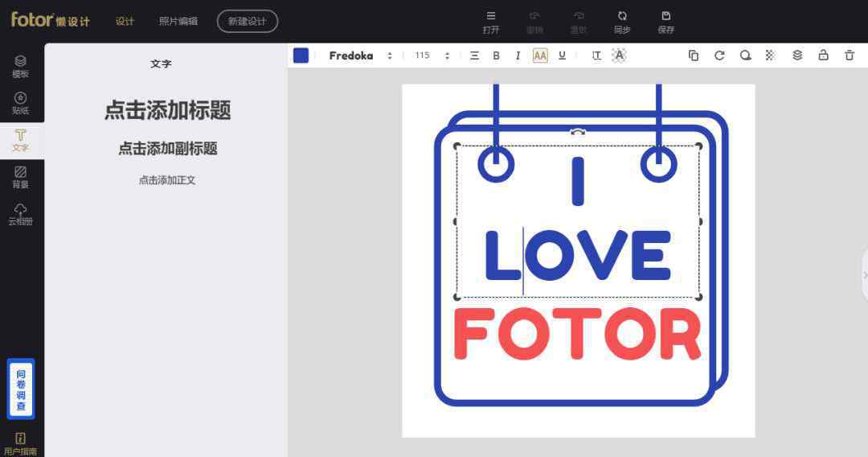868x457 pixels.
Task: Toggle bold formatting
Action: [496, 56]
